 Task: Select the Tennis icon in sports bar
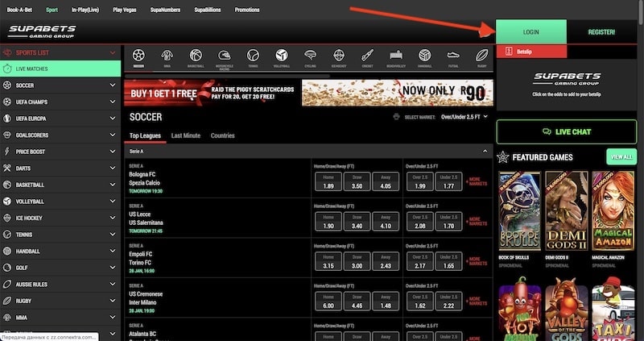253,55
